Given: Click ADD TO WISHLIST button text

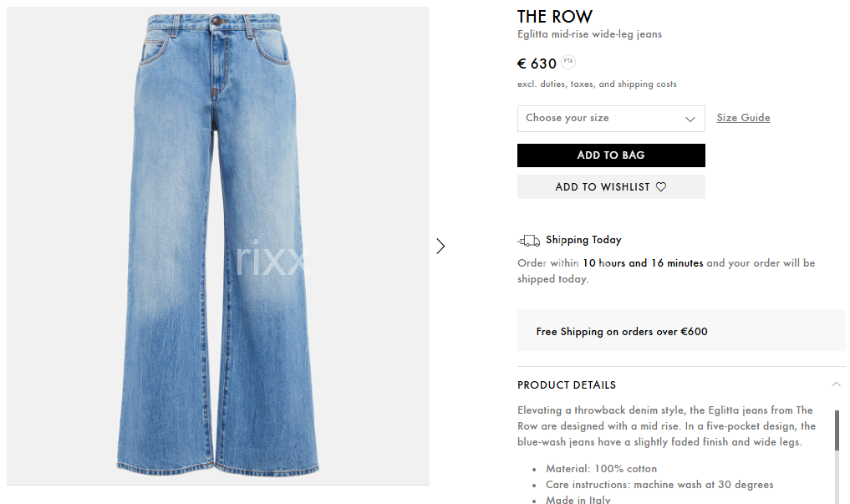Looking at the screenshot, I should pyautogui.click(x=603, y=187).
